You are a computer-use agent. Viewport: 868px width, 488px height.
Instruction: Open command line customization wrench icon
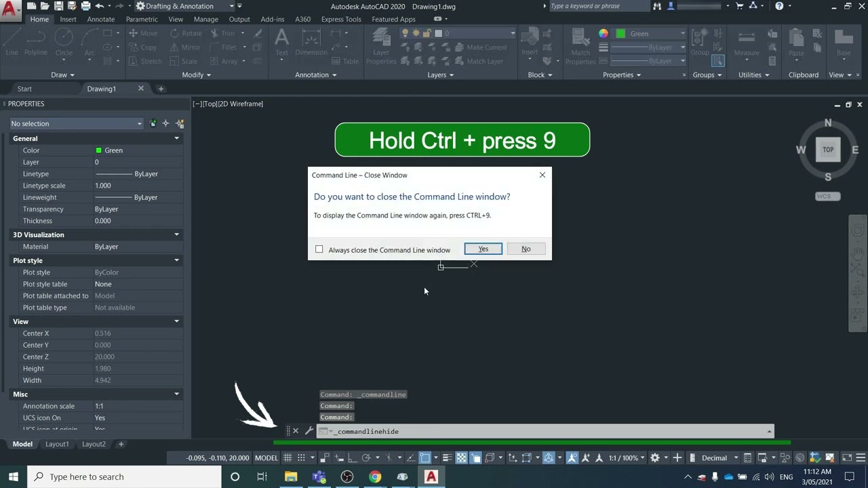tap(309, 431)
